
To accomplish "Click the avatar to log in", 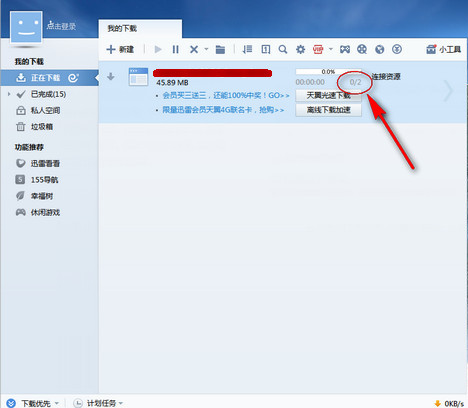I will pos(26,27).
